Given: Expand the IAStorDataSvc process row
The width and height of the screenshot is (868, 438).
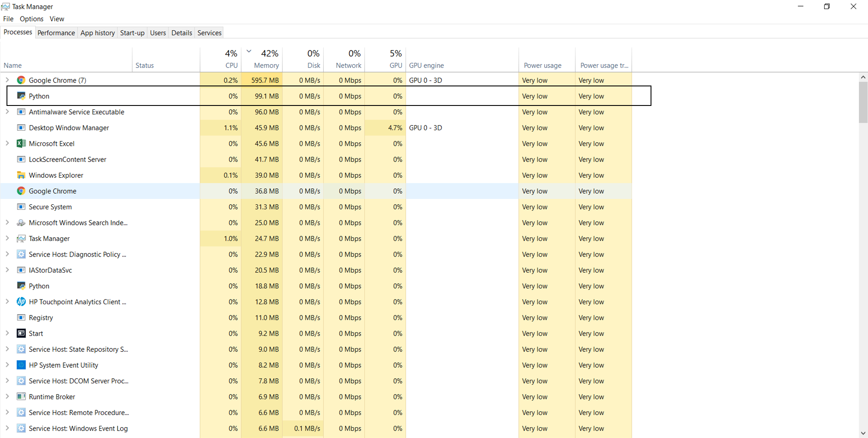Looking at the screenshot, I should tap(7, 270).
